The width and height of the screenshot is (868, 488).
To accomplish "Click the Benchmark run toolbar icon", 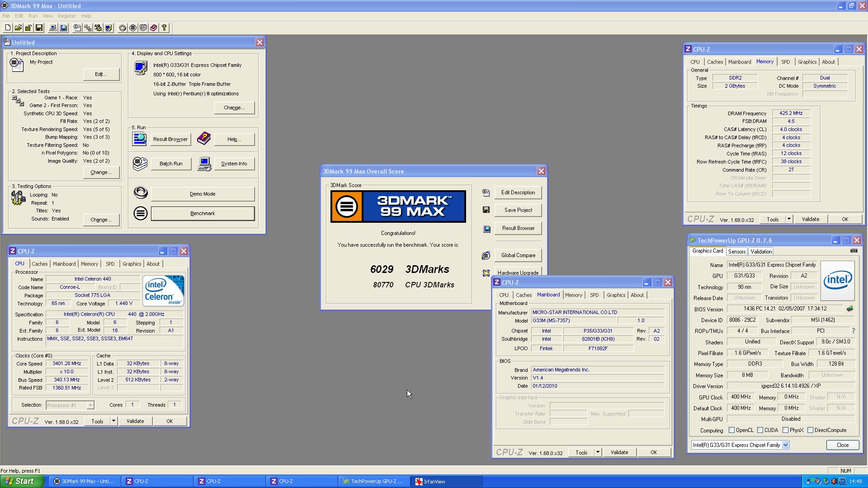I will pos(133,28).
